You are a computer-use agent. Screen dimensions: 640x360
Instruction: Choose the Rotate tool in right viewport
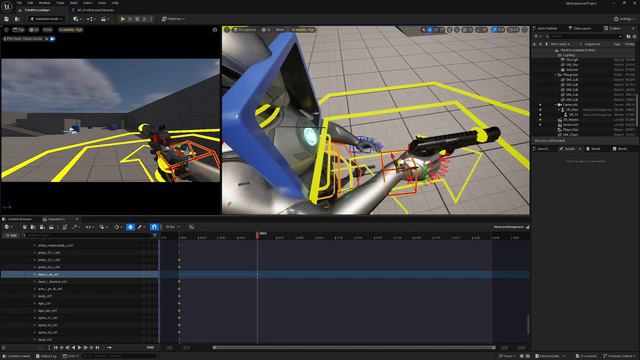point(436,30)
